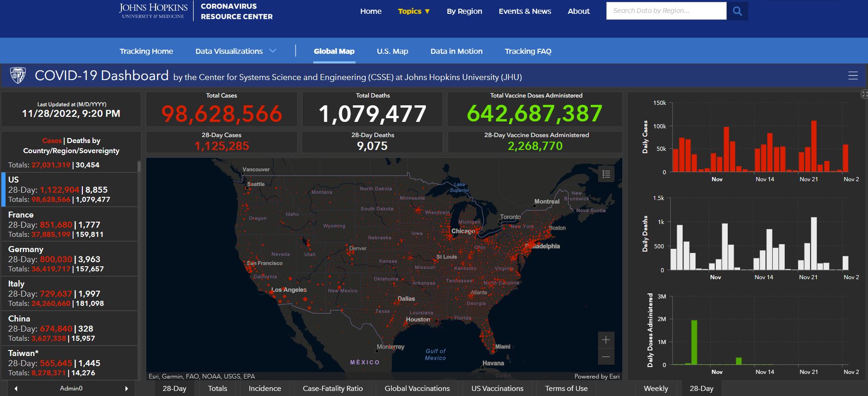Click the Total Vaccine Doses 642,687,387
868x396 pixels.
point(535,114)
